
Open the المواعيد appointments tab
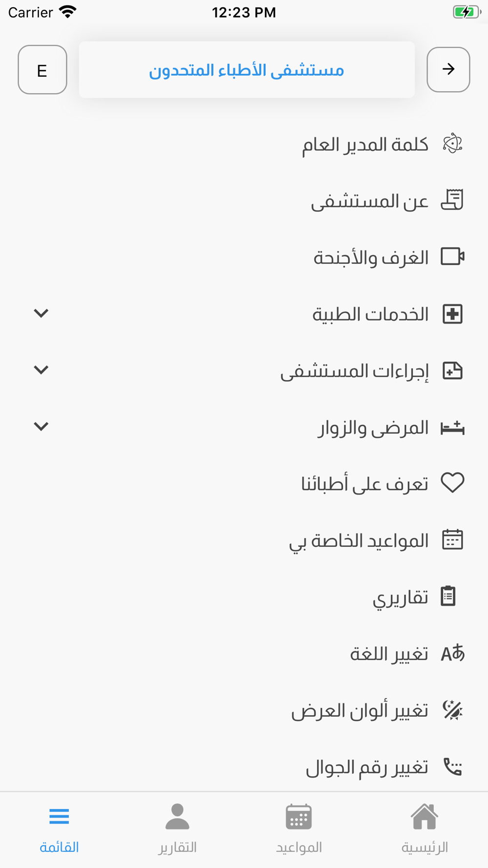pyautogui.click(x=299, y=828)
